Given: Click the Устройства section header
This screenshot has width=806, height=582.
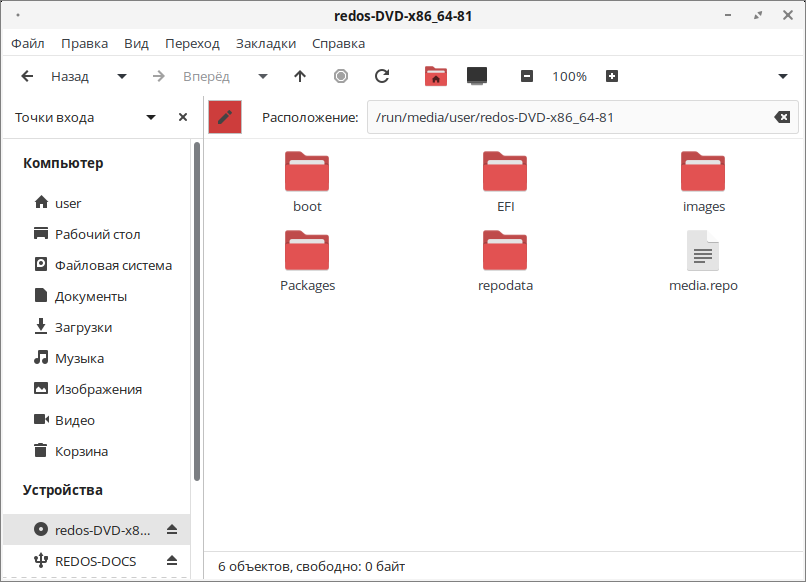Looking at the screenshot, I should pos(63,490).
